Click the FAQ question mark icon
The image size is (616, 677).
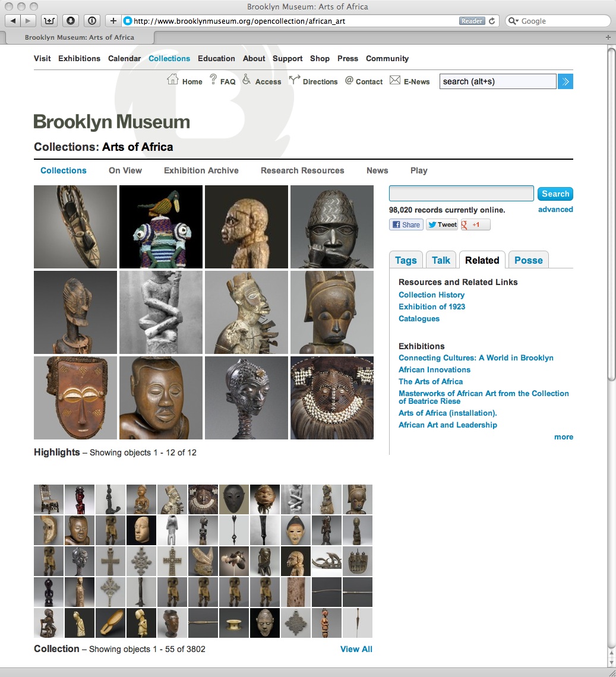coord(213,80)
